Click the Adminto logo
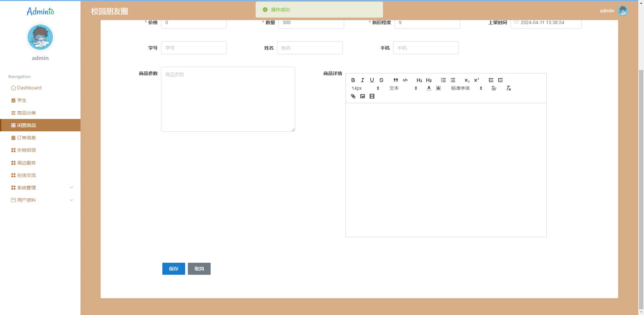This screenshot has width=644, height=315. pyautogui.click(x=40, y=11)
